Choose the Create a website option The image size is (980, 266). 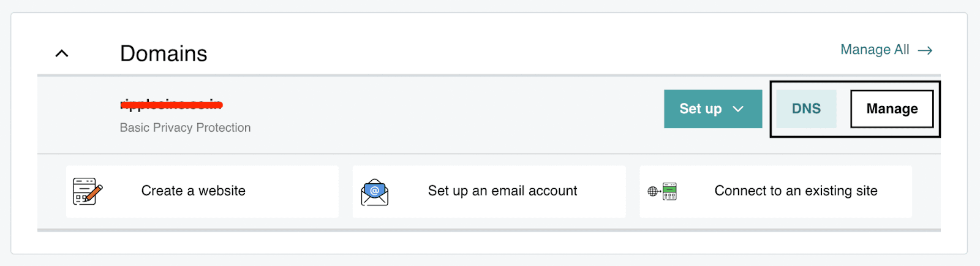tap(193, 191)
